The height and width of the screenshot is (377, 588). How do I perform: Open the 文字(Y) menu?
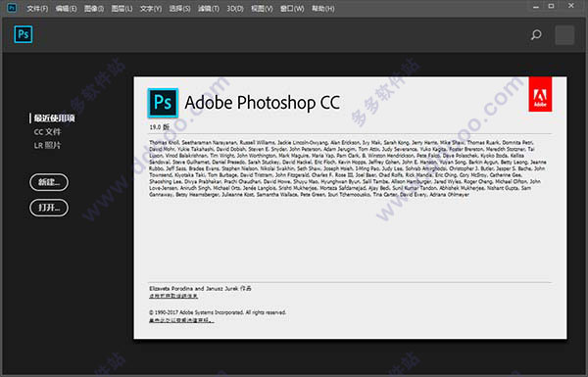click(151, 8)
